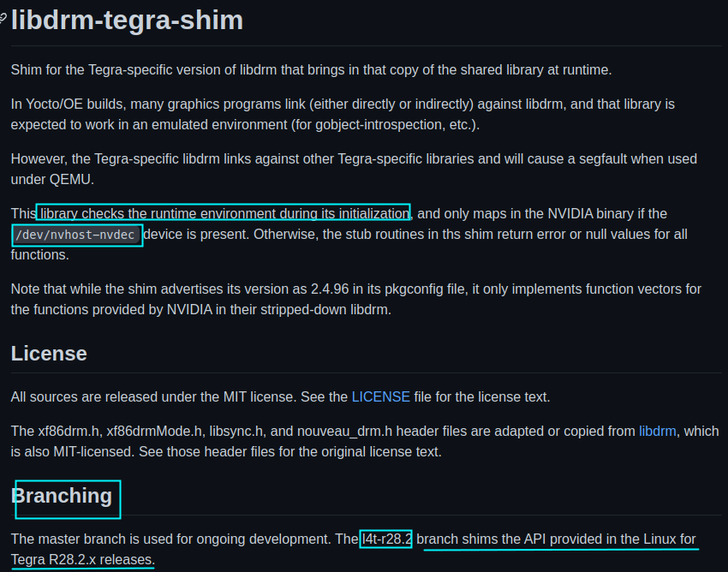Screen dimensions: 728x572
Task: Click the Branching section heading
Action: point(62,496)
